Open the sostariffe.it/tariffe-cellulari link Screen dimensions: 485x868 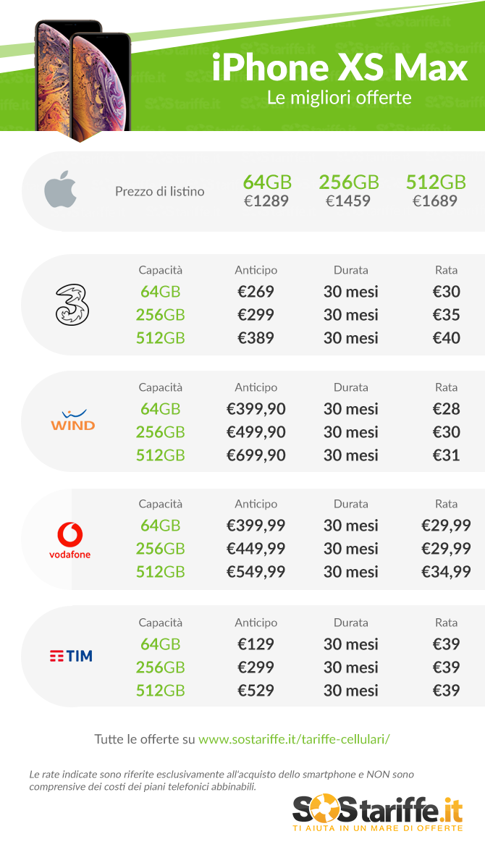pos(295,739)
